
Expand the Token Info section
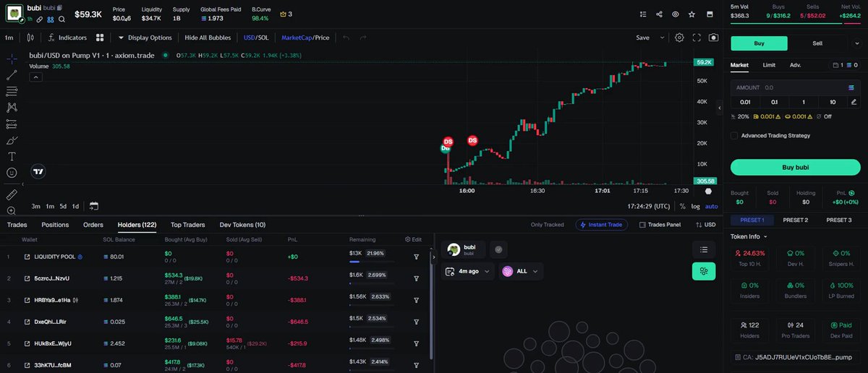749,236
